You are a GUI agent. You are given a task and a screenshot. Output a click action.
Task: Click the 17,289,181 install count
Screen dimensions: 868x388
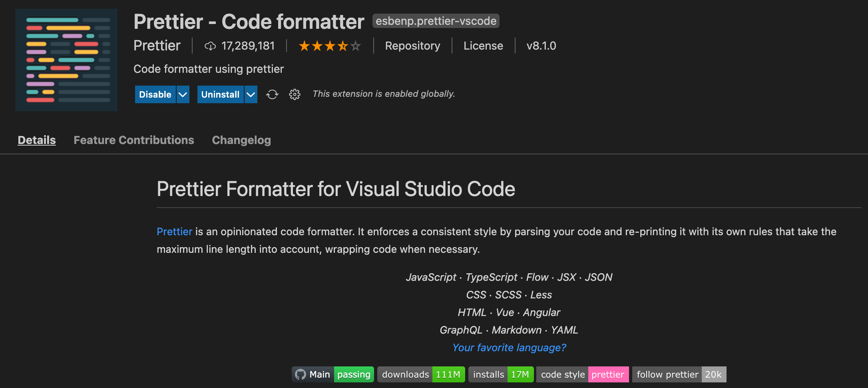coord(248,46)
